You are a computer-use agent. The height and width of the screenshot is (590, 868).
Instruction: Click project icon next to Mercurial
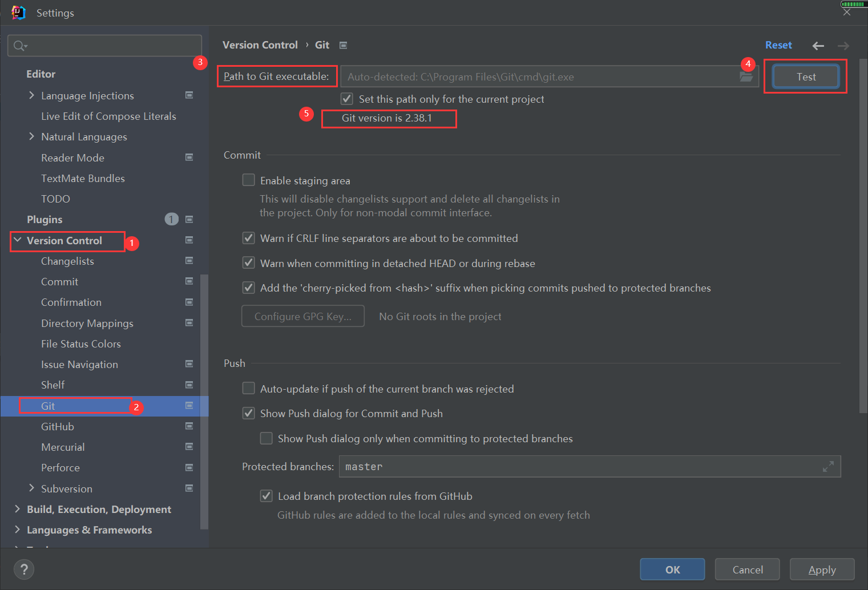(x=189, y=447)
